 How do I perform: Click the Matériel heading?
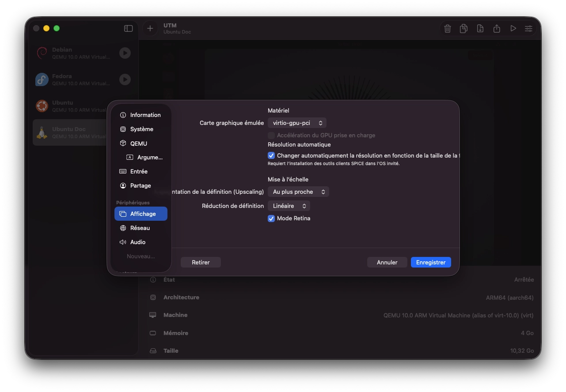pyautogui.click(x=278, y=111)
